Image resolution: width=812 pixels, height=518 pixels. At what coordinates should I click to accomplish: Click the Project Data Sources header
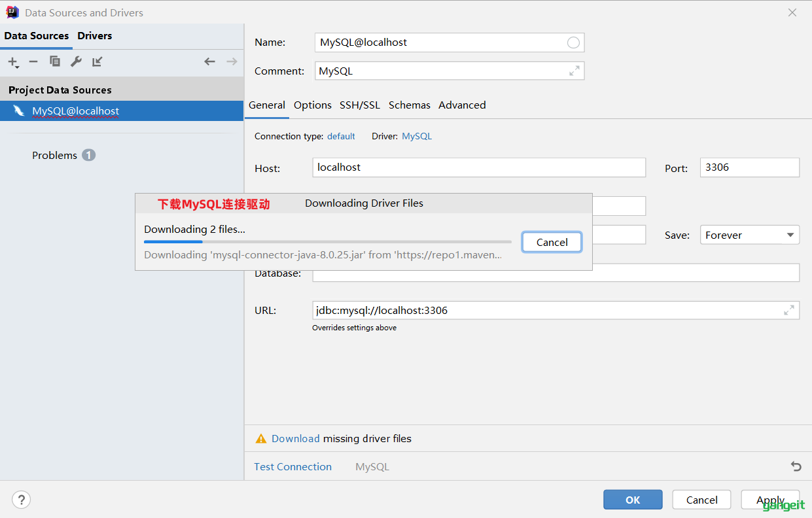(x=122, y=90)
